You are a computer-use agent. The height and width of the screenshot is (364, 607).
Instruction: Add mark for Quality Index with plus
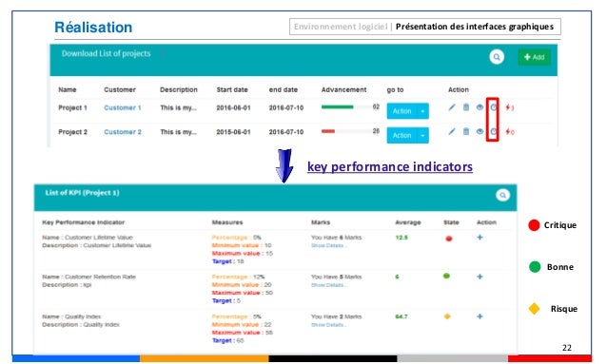480,316
